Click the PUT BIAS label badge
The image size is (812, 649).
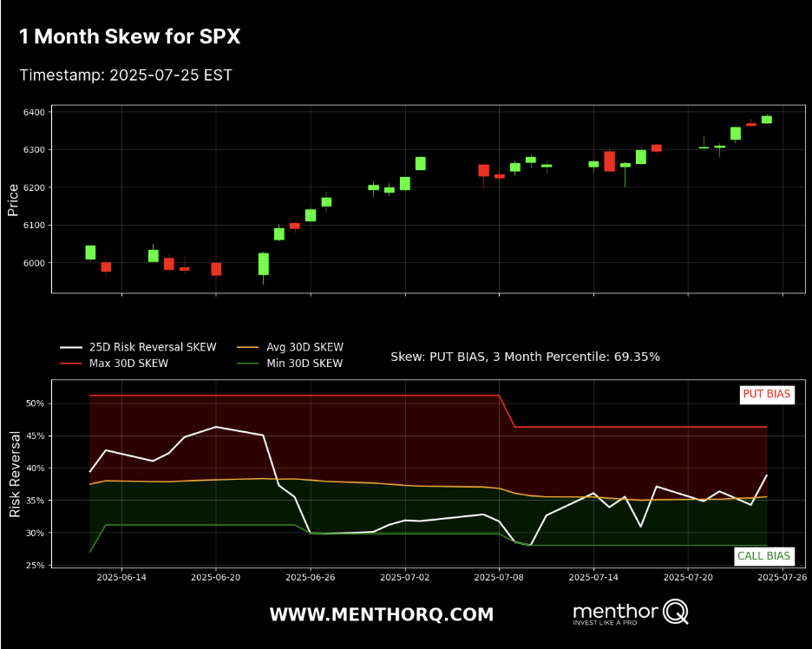[768, 395]
